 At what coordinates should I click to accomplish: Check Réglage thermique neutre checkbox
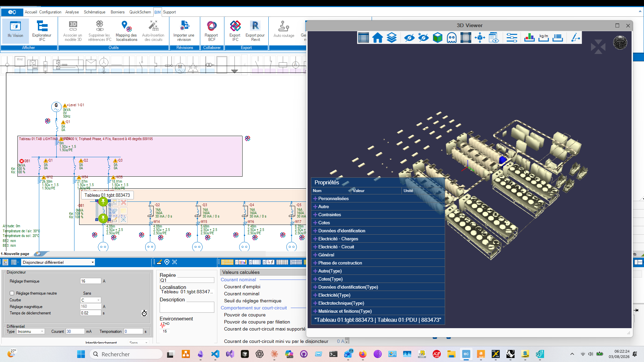click(x=12, y=293)
